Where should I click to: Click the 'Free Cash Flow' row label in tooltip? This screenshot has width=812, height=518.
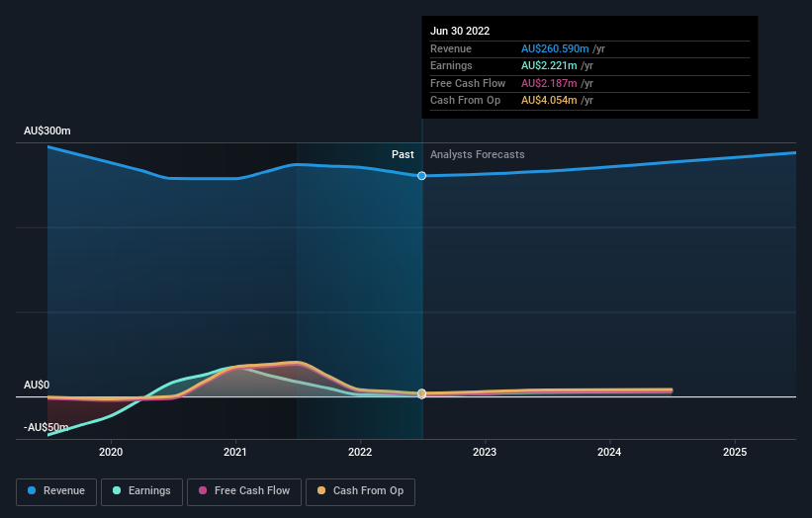[468, 83]
